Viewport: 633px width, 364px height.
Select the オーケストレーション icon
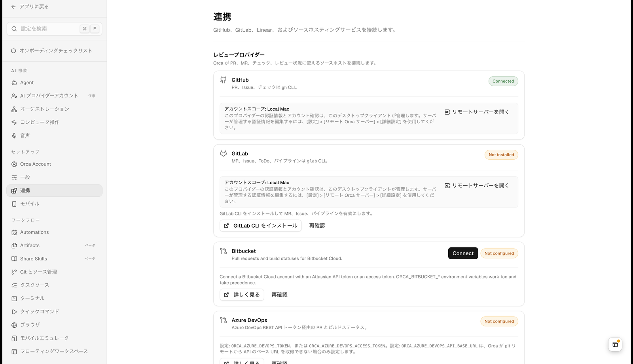click(14, 109)
